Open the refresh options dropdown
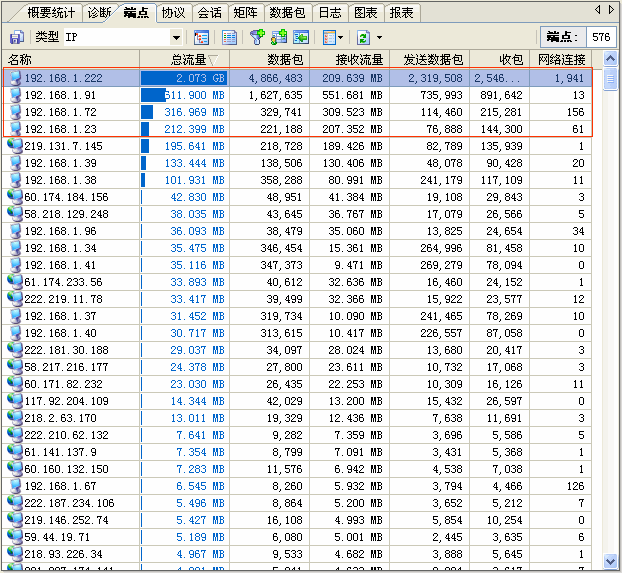Viewport: 622px width, 573px height. point(379,37)
